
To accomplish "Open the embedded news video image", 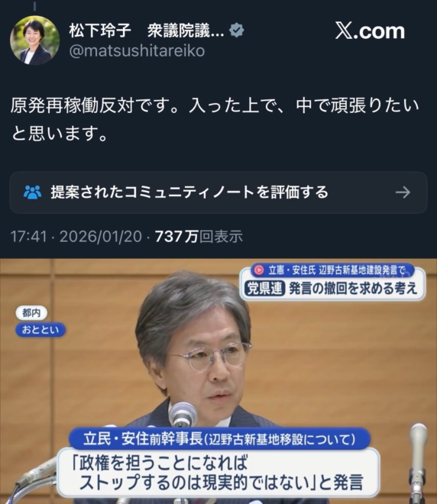I will point(218,381).
